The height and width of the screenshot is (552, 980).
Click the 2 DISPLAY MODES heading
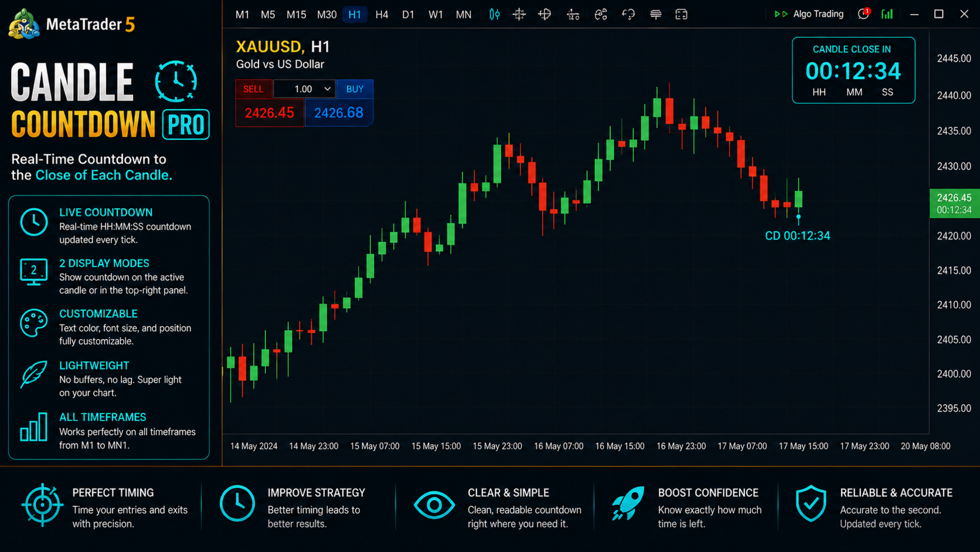[x=104, y=263]
